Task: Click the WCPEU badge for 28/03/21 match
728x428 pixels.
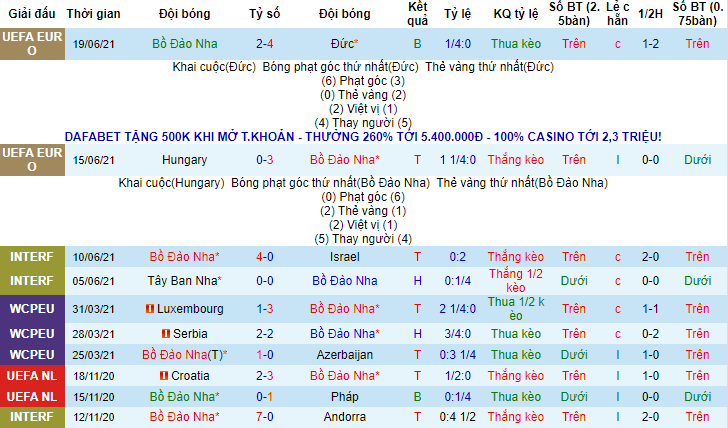Action: [31, 332]
